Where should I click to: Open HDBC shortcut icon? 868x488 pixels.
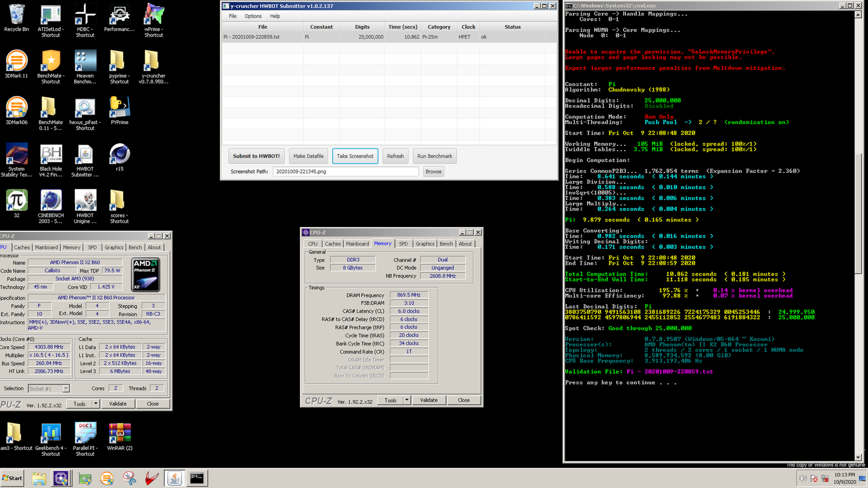[85, 20]
